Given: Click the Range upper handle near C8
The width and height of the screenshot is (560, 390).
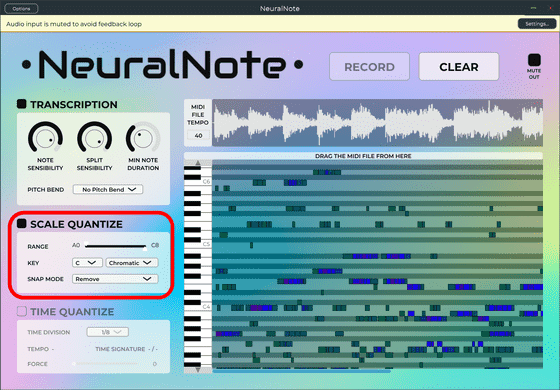Looking at the screenshot, I should [x=145, y=248].
